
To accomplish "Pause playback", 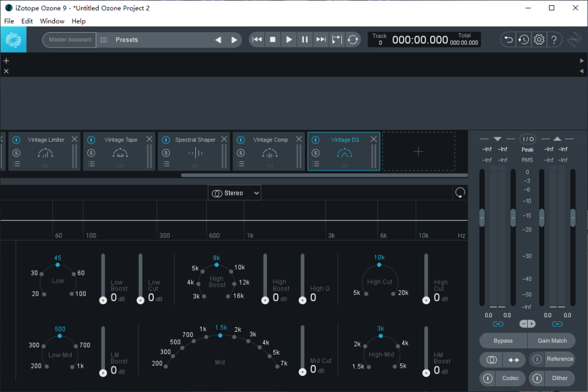I will click(x=305, y=40).
